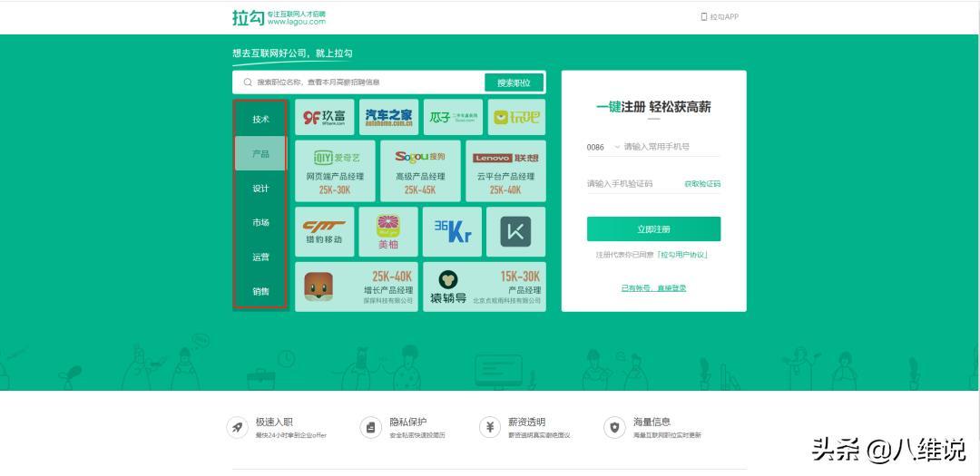
Task: Open the Keep company logo tile
Action: pos(515,231)
